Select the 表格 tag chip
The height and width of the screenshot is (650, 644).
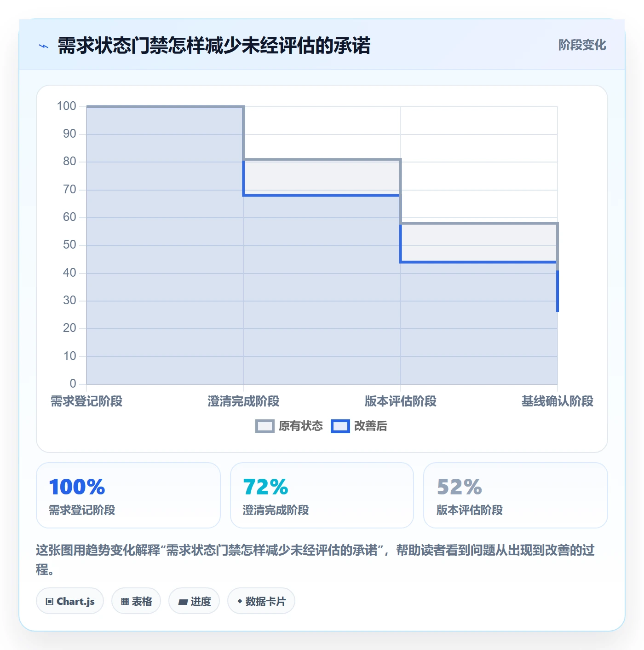click(x=136, y=601)
